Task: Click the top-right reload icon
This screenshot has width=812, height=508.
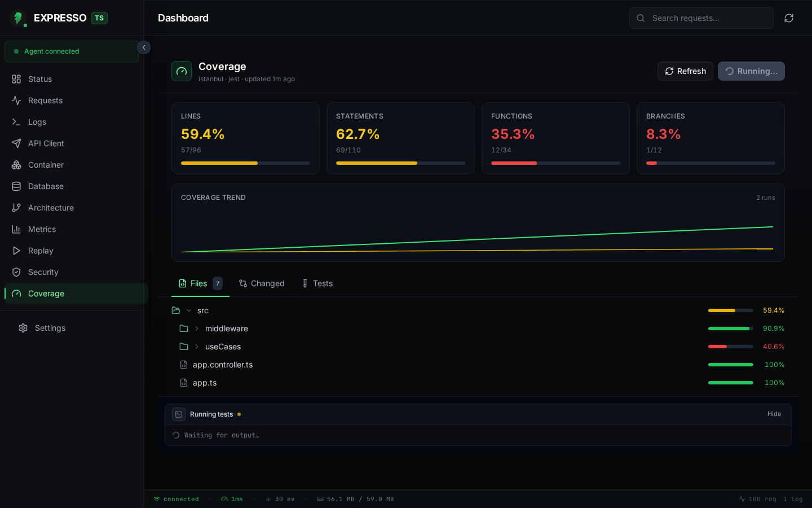Action: (x=789, y=18)
